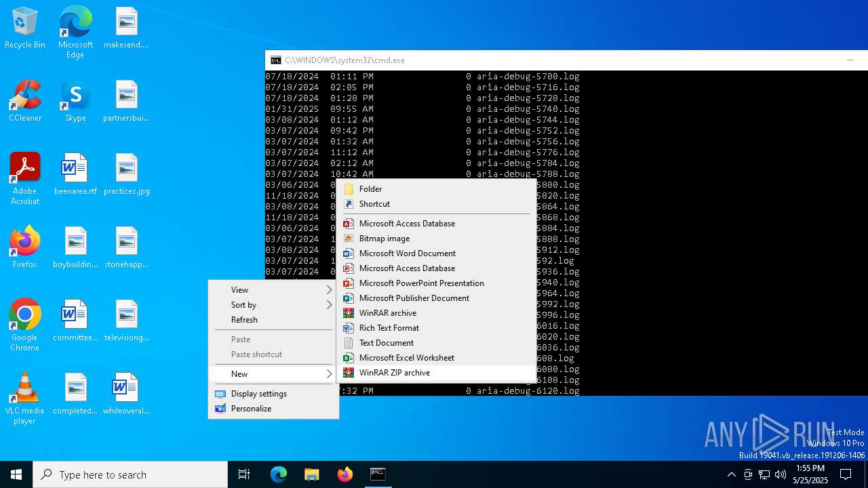Screen dimensions: 868x488
Task: Select whileoveral Word document icon
Action: pyautogui.click(x=126, y=394)
